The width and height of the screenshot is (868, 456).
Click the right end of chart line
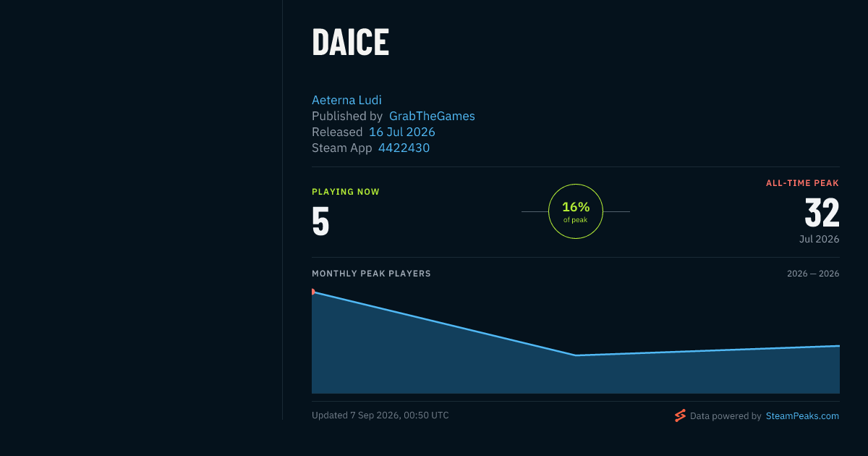[838, 346]
